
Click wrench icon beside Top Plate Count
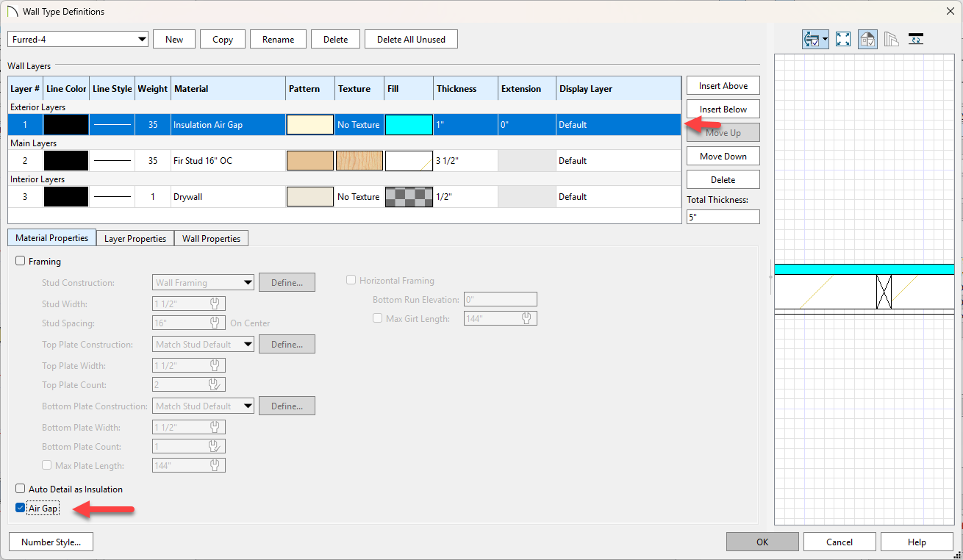pyautogui.click(x=215, y=384)
